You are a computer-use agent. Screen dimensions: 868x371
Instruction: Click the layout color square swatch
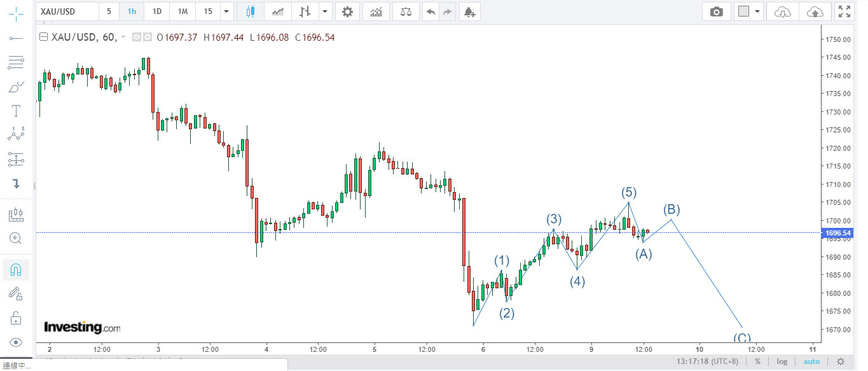tap(743, 11)
